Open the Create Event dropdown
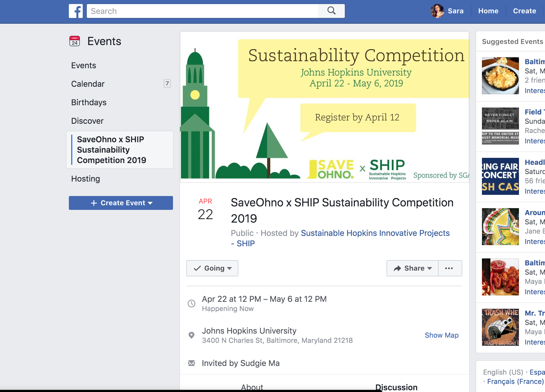 point(121,203)
